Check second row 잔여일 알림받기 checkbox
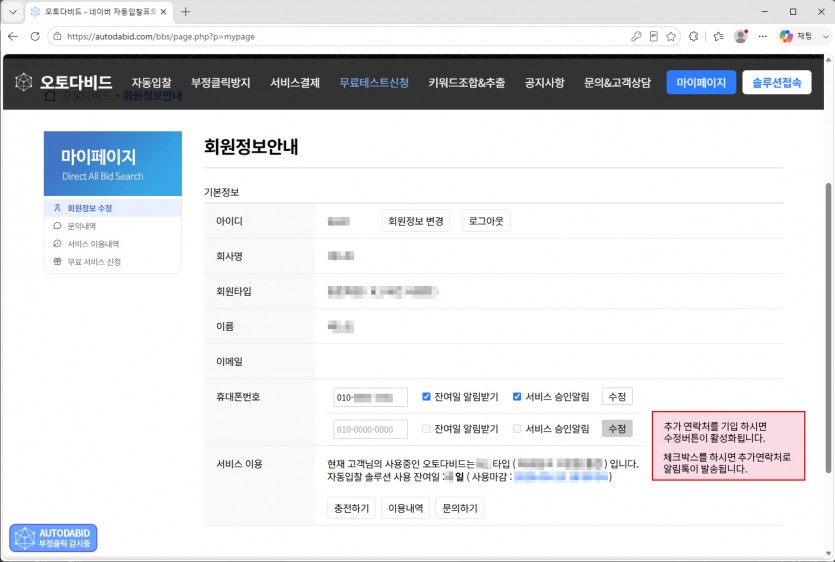This screenshot has height=562, width=835. [x=426, y=429]
